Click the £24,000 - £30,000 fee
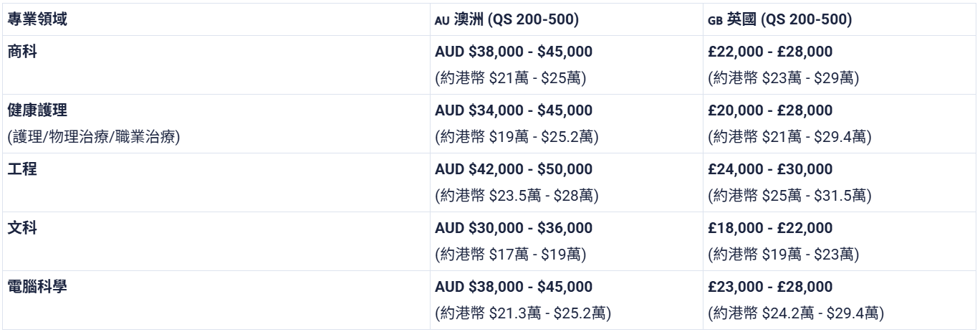The width and height of the screenshot is (980, 332). tap(770, 169)
